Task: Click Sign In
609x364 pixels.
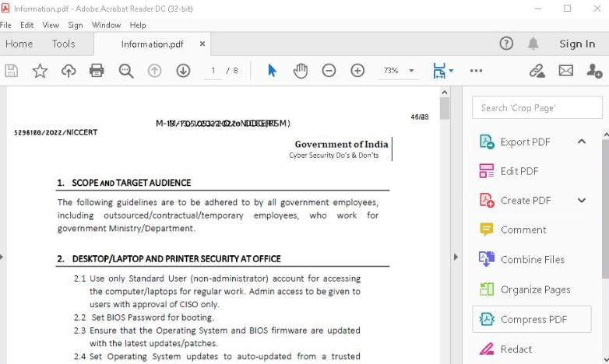Action: [577, 44]
